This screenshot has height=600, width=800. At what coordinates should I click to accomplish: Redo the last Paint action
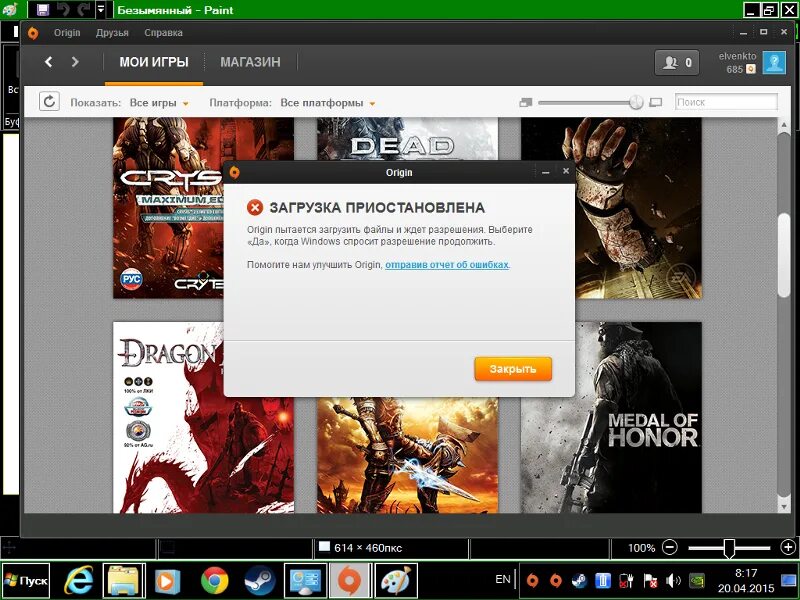click(x=84, y=10)
